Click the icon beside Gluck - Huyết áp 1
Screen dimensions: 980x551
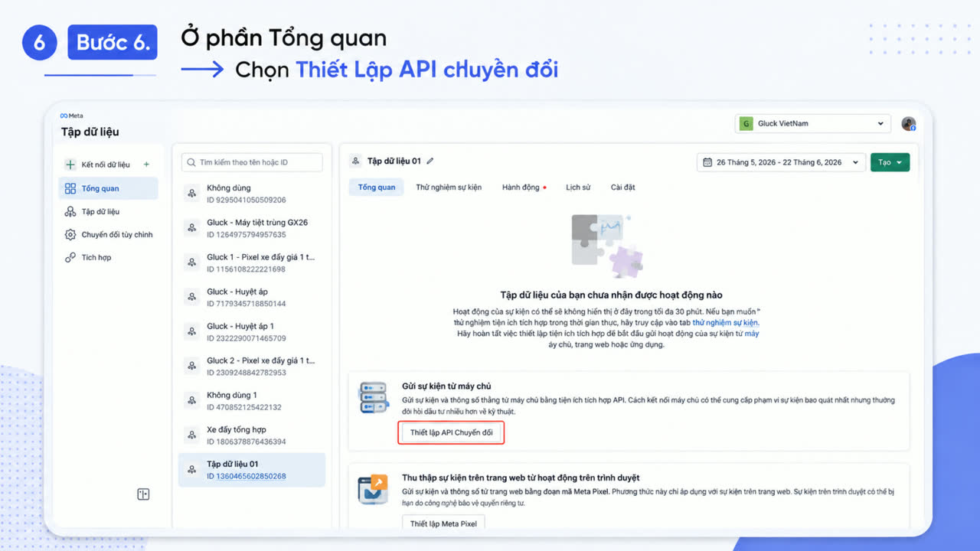click(x=192, y=331)
